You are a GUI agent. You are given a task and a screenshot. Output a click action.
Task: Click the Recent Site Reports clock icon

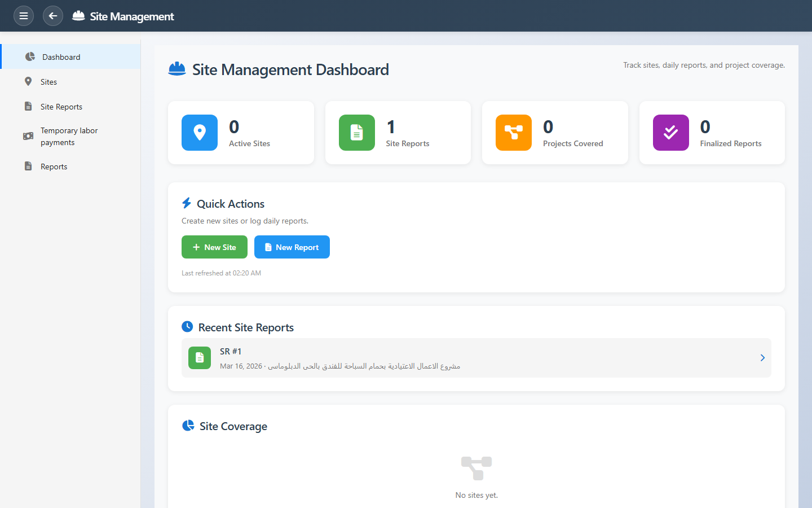click(x=187, y=327)
